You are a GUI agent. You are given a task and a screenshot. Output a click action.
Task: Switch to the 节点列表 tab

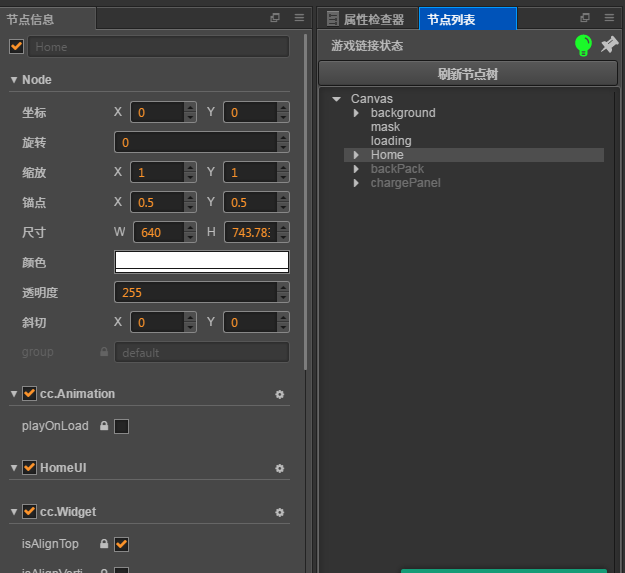point(468,19)
